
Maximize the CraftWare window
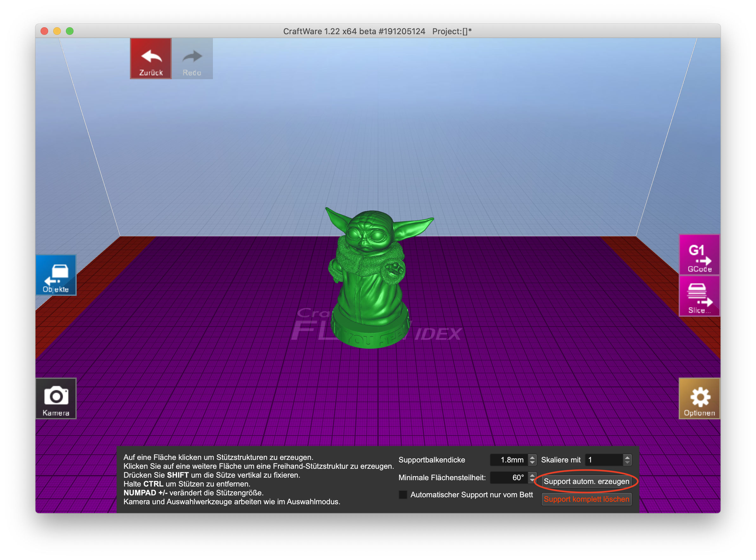coord(70,31)
